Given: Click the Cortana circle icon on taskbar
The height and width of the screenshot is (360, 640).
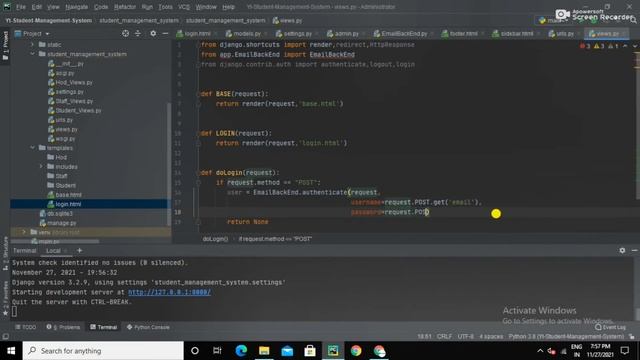Looking at the screenshot, I should [x=195, y=351].
